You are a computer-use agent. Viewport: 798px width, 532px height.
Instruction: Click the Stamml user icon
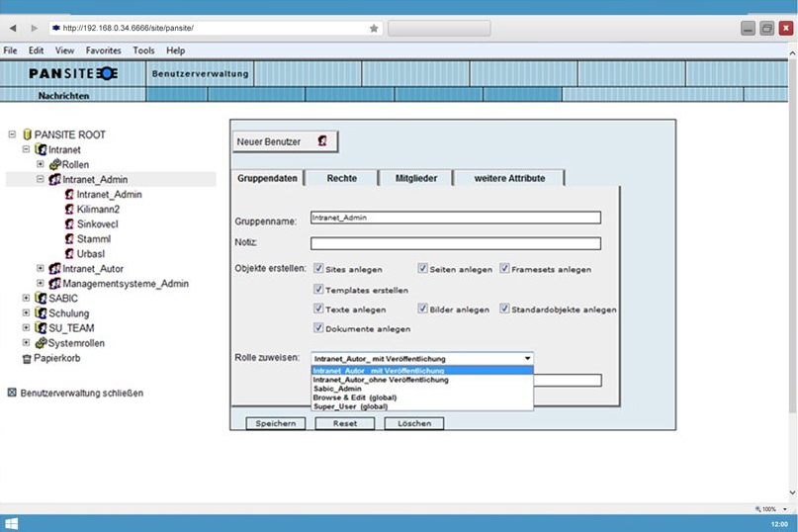coord(70,238)
